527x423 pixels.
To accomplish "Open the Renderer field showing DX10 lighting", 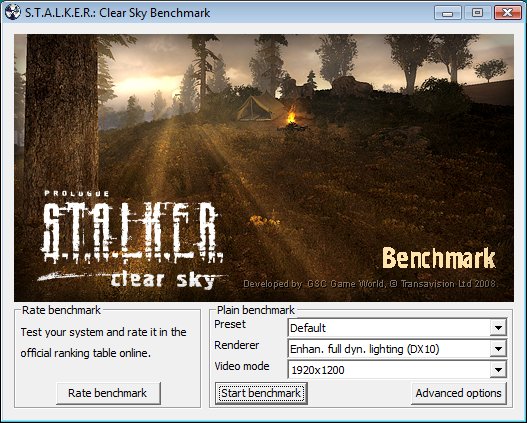I will pos(397,349).
